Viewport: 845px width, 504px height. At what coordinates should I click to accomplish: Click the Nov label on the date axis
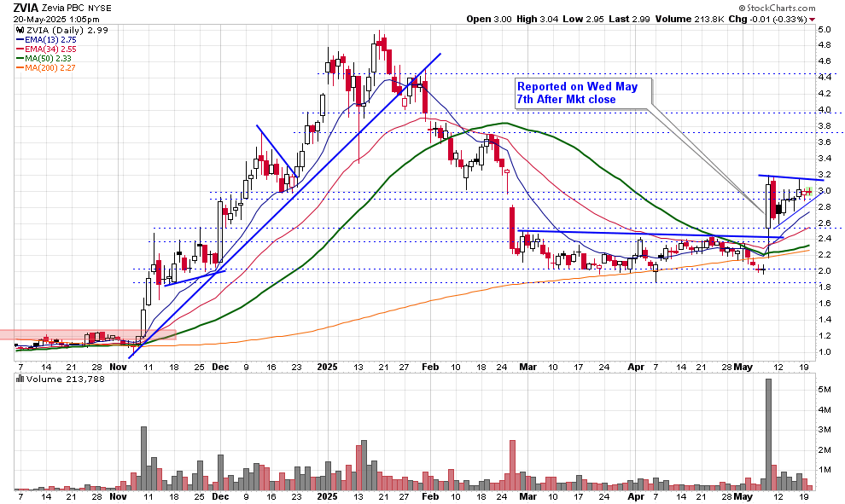click(x=119, y=366)
